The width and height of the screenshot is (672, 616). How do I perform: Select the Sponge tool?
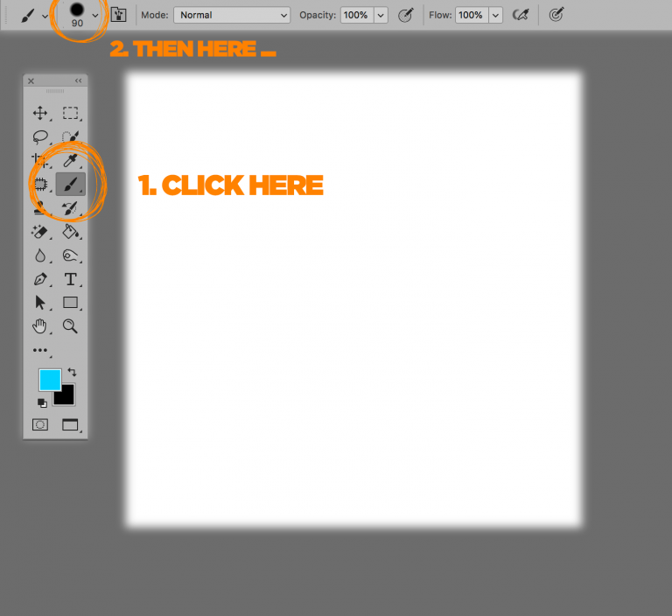[x=70, y=255]
